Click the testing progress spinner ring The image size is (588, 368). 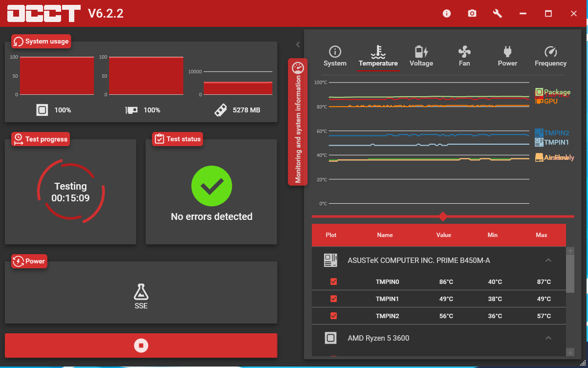[x=70, y=192]
